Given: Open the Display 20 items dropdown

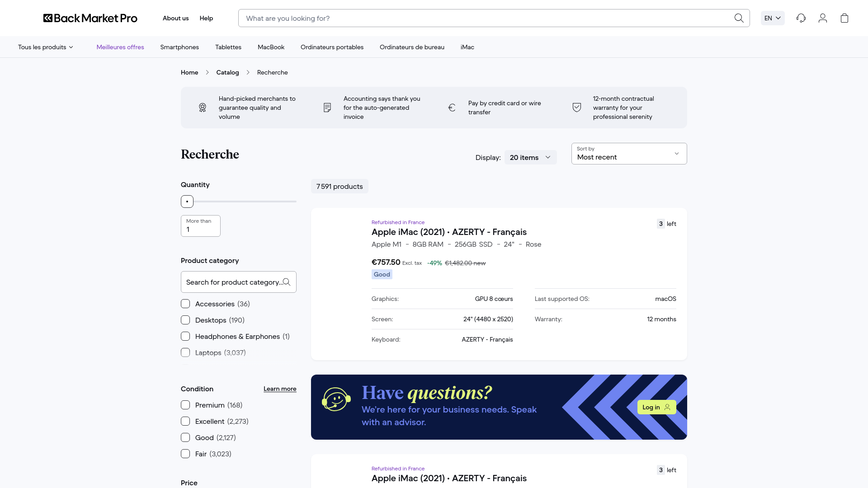Looking at the screenshot, I should [530, 157].
